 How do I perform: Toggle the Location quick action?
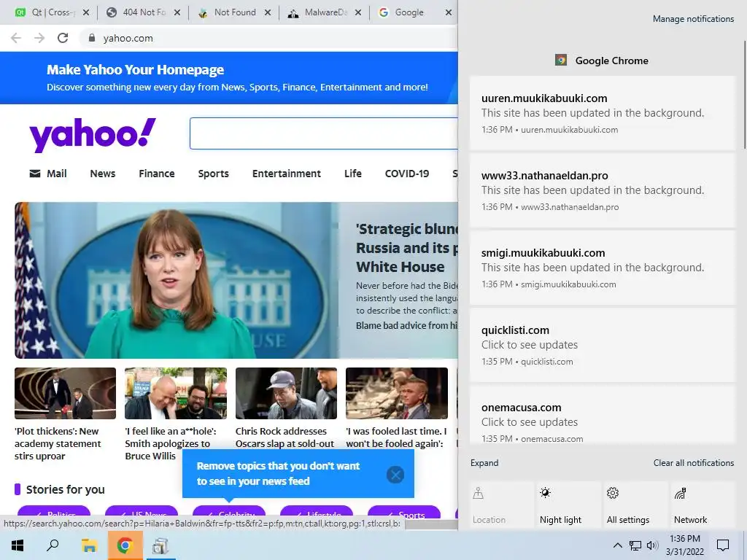[502, 505]
